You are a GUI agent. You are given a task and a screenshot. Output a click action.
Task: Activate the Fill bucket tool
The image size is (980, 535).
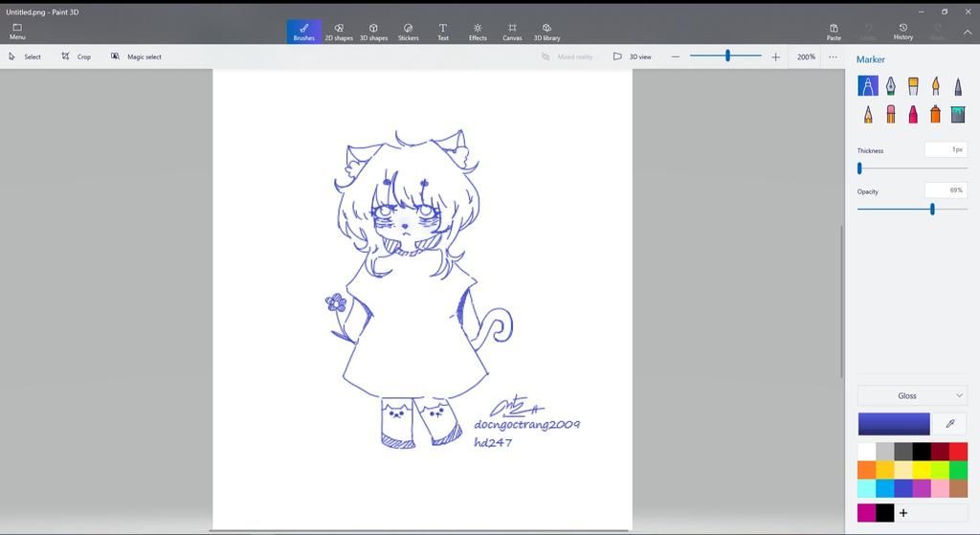[x=957, y=114]
